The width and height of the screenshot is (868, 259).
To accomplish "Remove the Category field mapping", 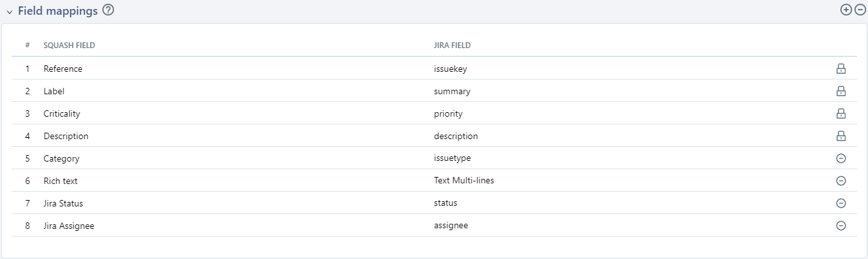I will pyautogui.click(x=841, y=158).
